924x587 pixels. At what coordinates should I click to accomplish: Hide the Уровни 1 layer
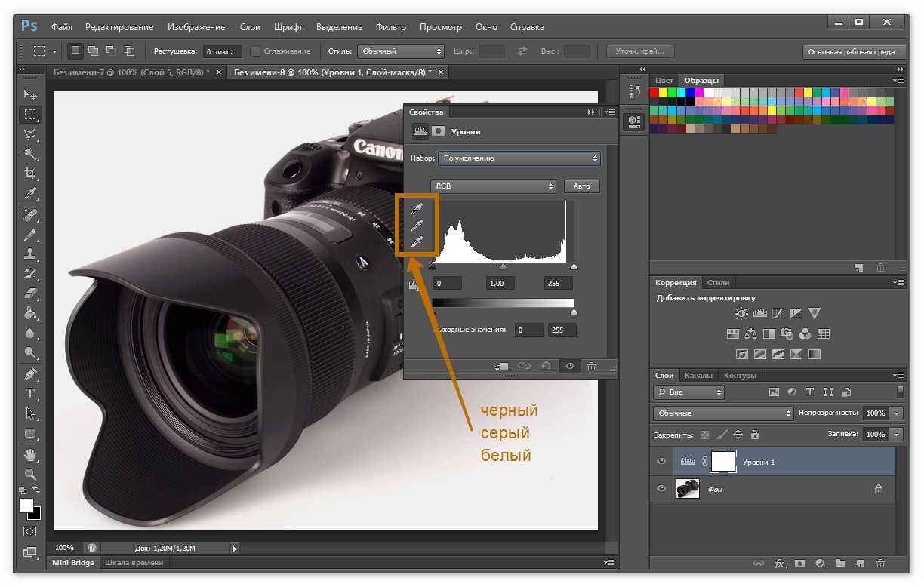(661, 462)
